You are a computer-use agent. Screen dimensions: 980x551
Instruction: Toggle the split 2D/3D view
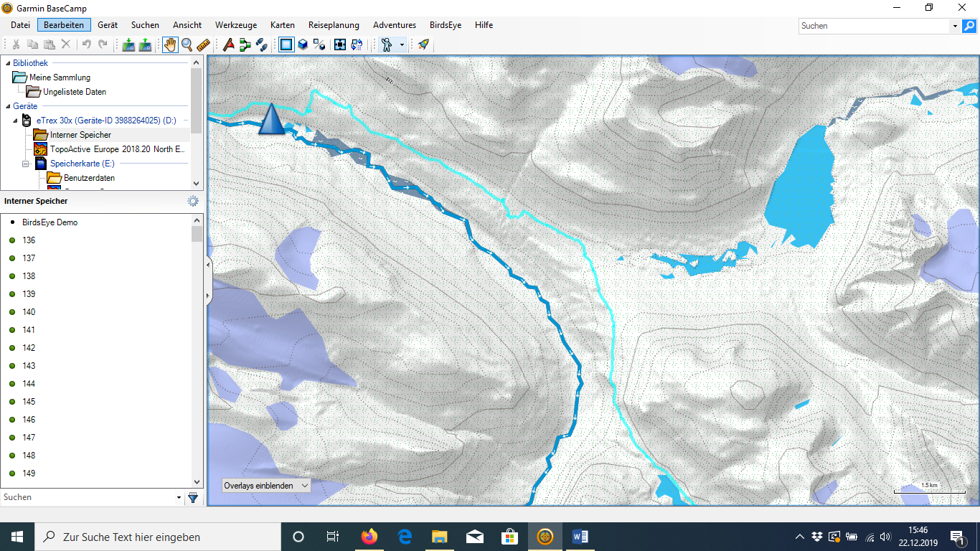(319, 44)
